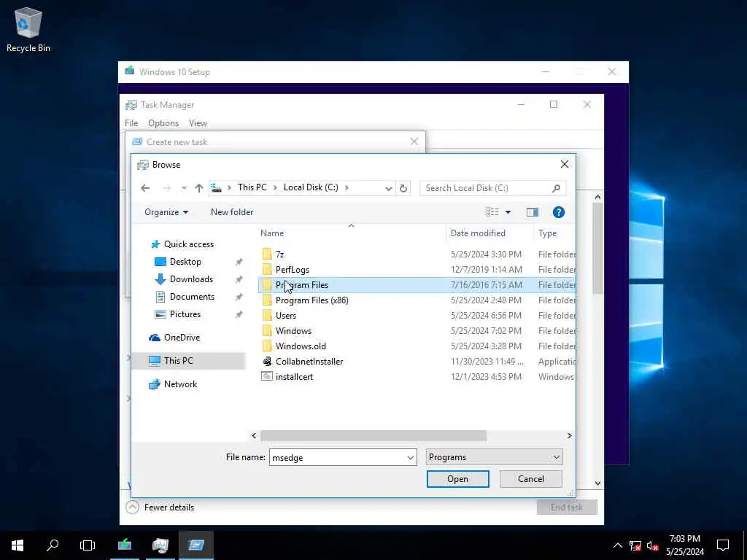
Task: Click the horizontal scrollbar in file list
Action: (373, 436)
